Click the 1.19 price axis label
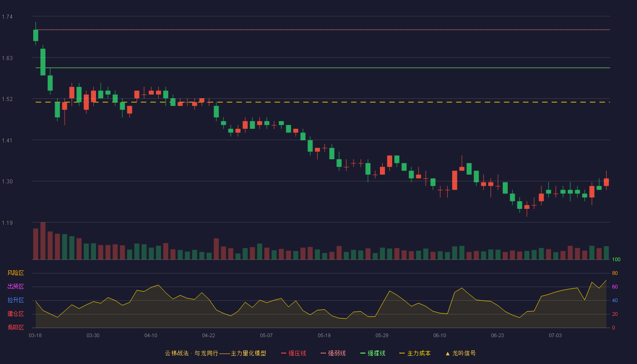Viewport: 637px width, 364px height. (7, 223)
